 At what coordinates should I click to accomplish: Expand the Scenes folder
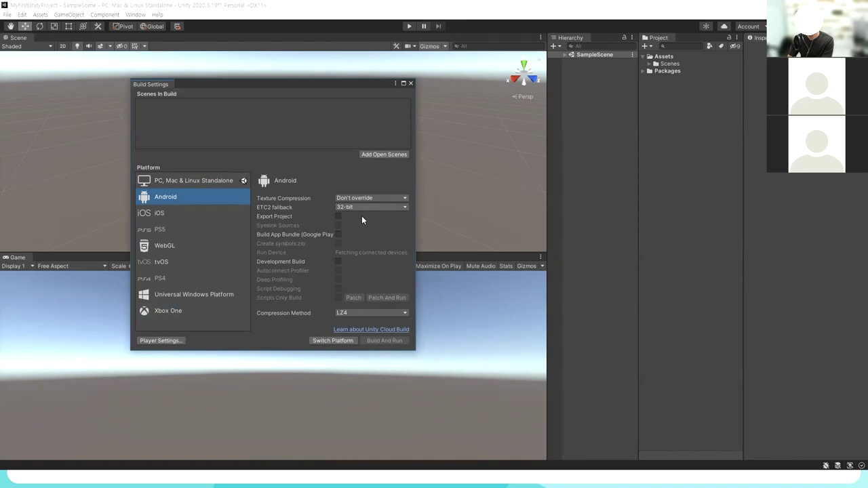(649, 64)
